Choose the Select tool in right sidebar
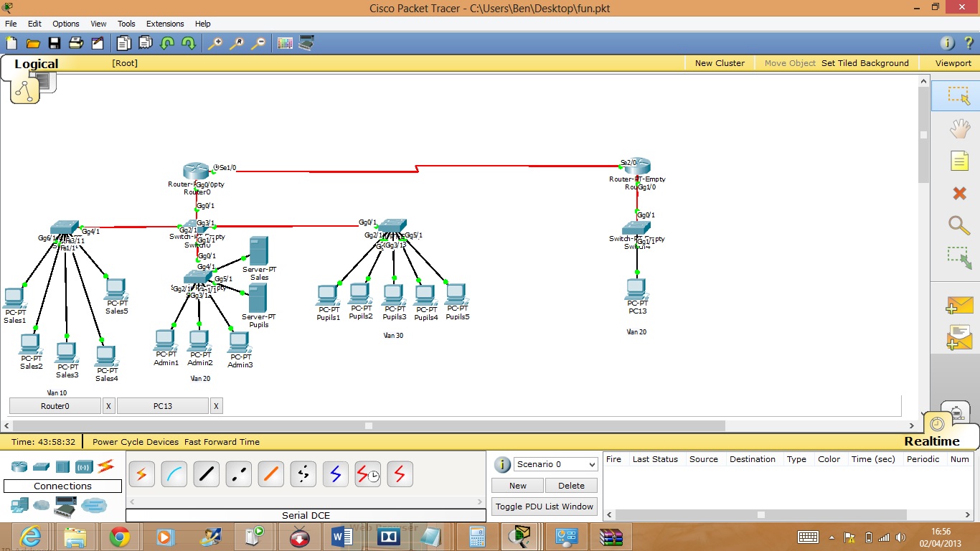The height and width of the screenshot is (551, 980). tap(959, 95)
